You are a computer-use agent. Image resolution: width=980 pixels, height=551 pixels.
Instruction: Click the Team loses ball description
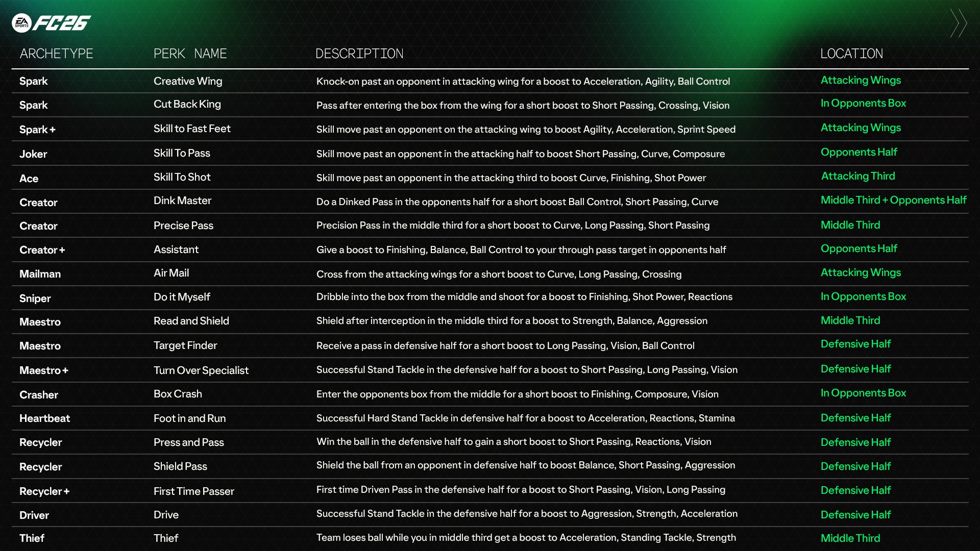click(x=526, y=538)
